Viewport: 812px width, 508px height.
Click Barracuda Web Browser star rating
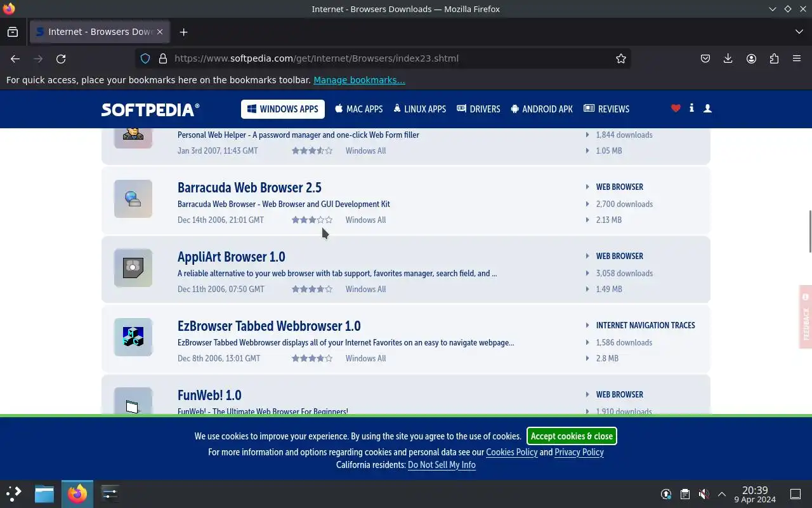(312, 220)
